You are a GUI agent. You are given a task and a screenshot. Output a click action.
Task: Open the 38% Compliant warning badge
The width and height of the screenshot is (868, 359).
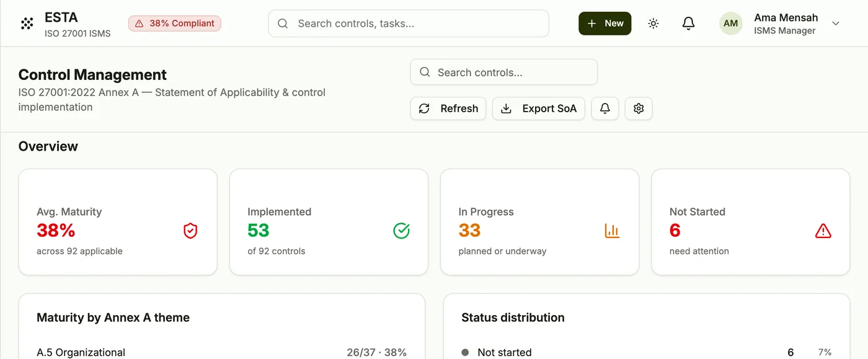click(x=175, y=24)
